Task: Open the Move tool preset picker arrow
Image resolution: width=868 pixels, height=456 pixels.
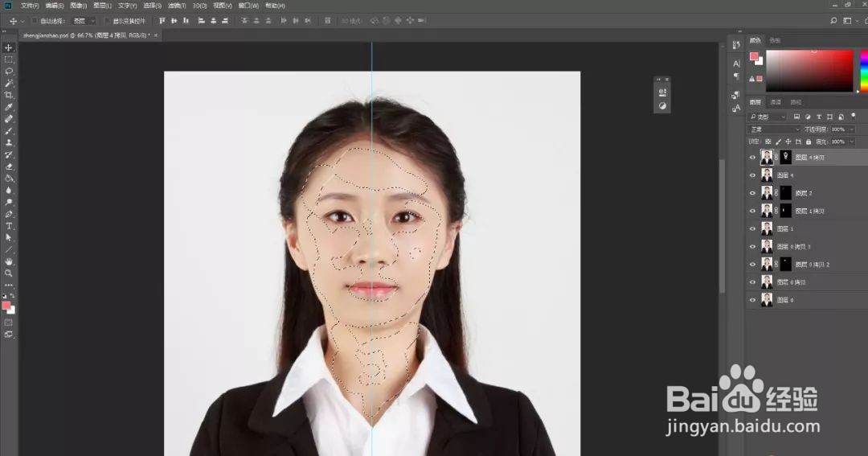Action: pos(23,21)
